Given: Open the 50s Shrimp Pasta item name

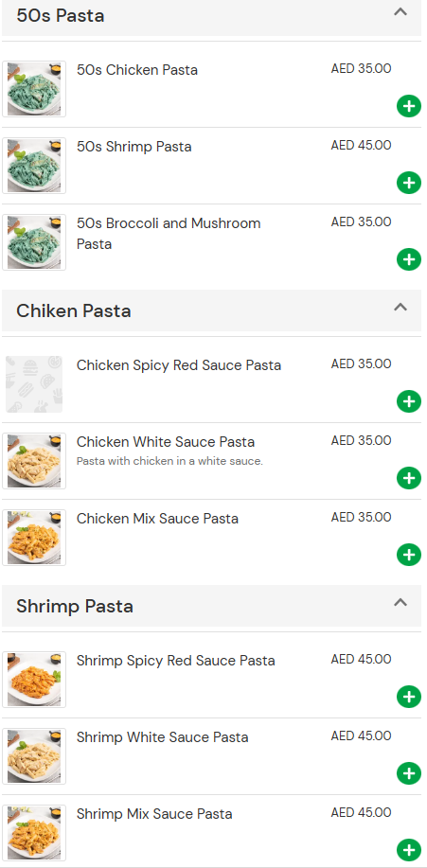Looking at the screenshot, I should click(134, 147).
